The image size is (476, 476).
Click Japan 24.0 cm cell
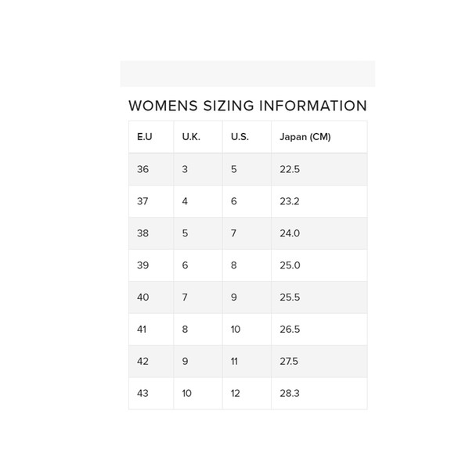pyautogui.click(x=290, y=233)
